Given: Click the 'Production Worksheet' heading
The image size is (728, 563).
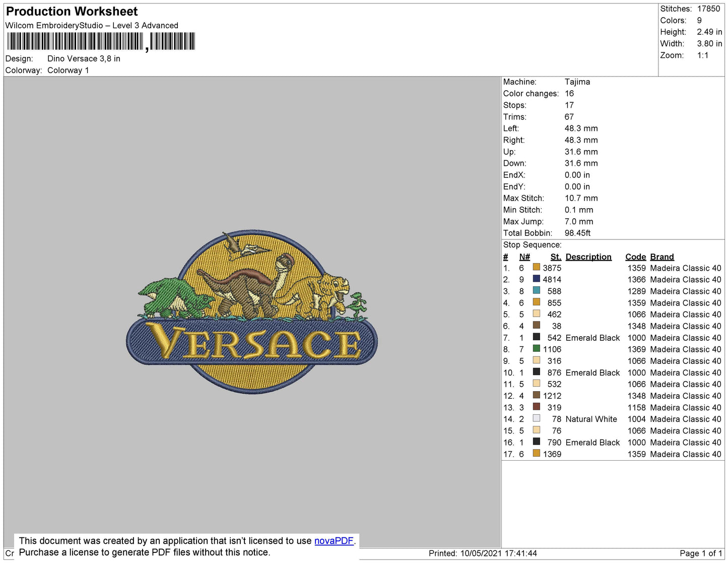Looking at the screenshot, I should 72,12.
